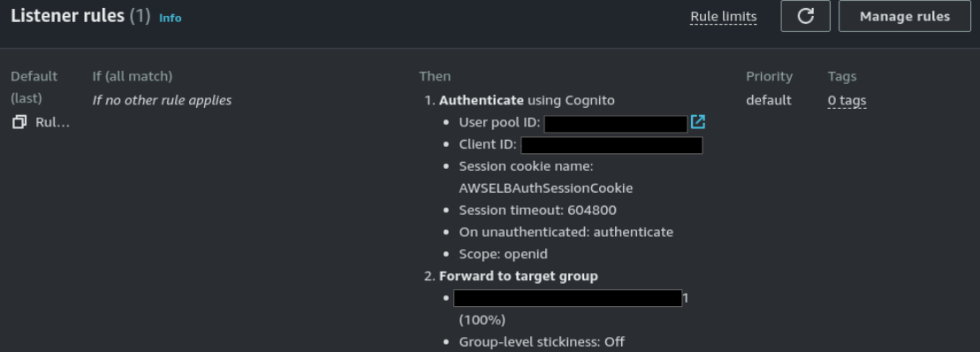Click the If (all match) column header
This screenshot has height=352, width=980.
(133, 76)
